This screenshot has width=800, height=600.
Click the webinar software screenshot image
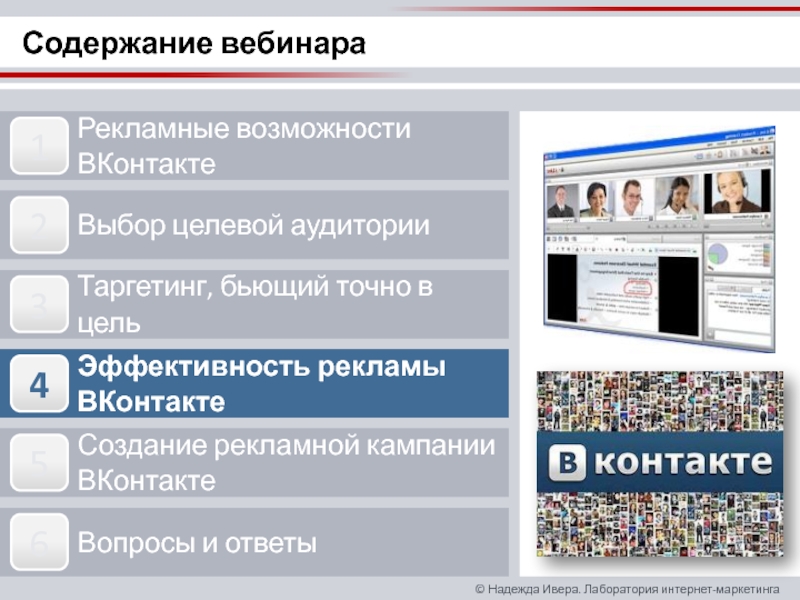(659, 238)
